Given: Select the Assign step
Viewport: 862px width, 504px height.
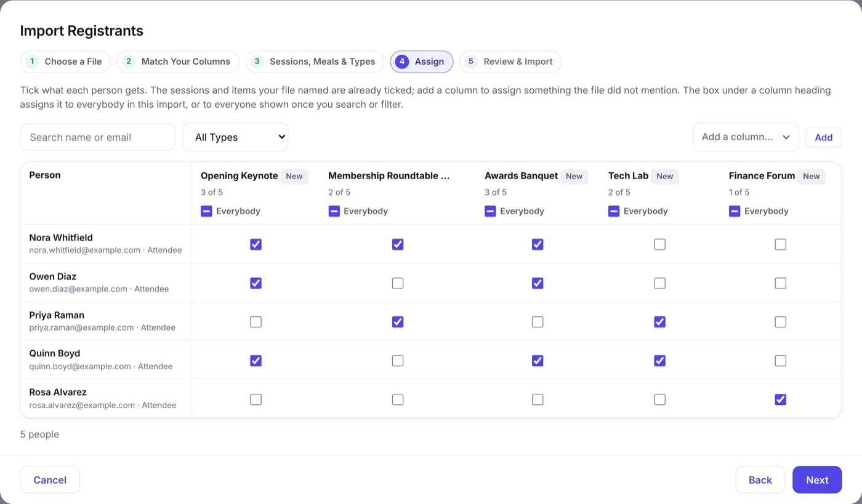Looking at the screenshot, I should click(422, 62).
